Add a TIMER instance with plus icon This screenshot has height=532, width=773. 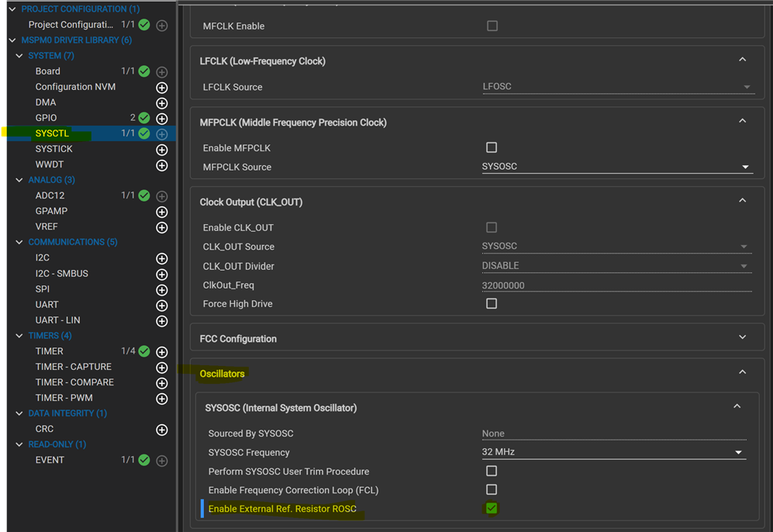(x=162, y=351)
